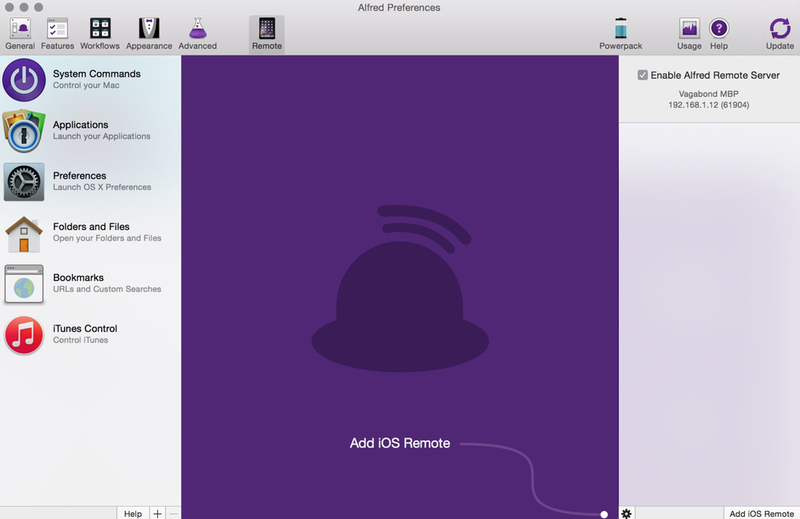This screenshot has width=800, height=519.
Task: Open the Update tab
Action: coord(780,34)
